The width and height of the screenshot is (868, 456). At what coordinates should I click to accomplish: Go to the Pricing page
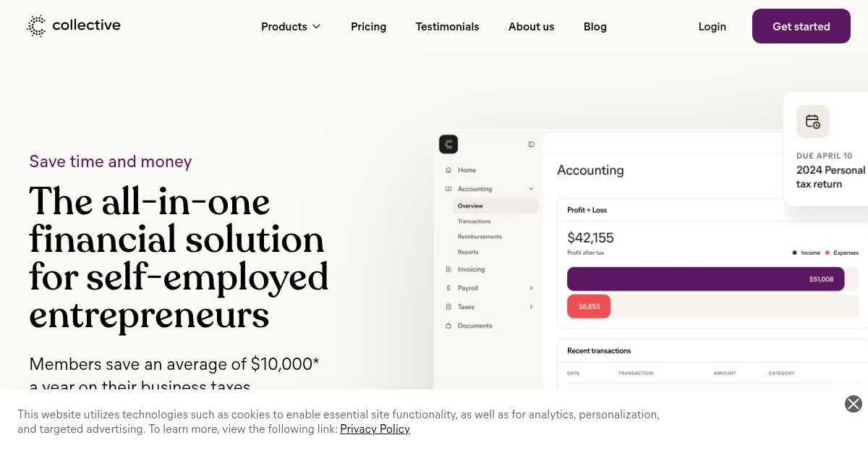point(368,27)
